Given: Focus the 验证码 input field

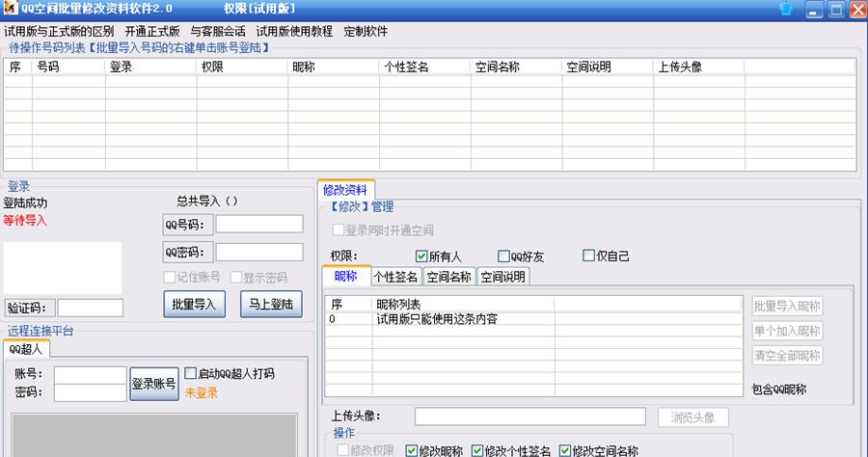Looking at the screenshot, I should [91, 308].
